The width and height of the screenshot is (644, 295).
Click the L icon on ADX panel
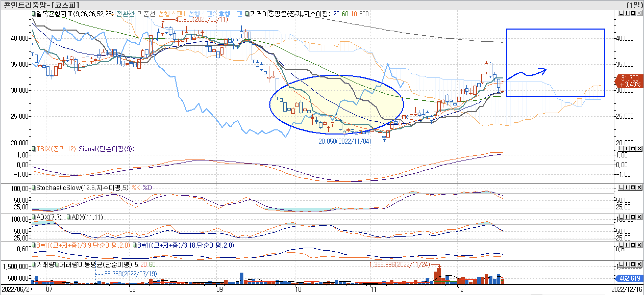621,217
